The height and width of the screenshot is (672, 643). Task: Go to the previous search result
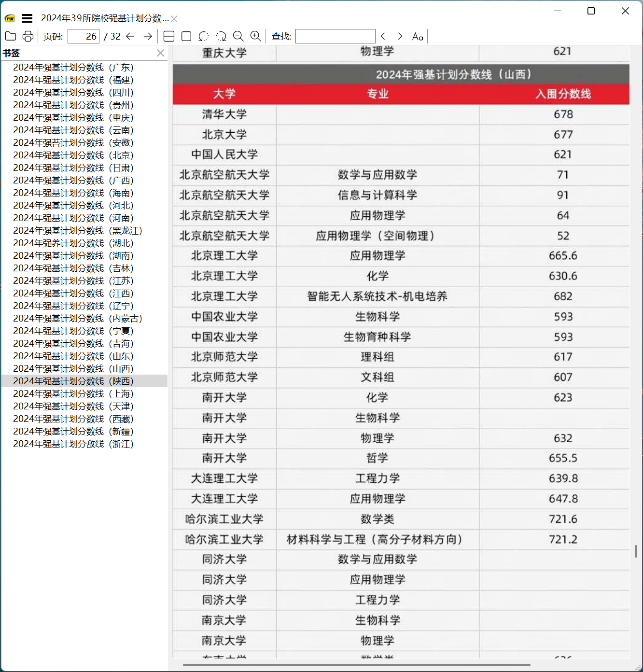pos(382,36)
